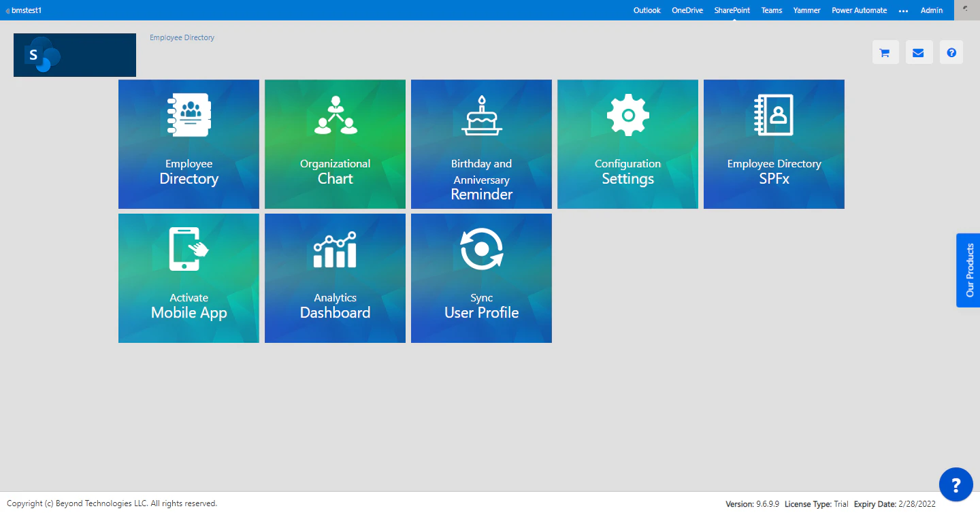Open Teams from the navigation bar

click(771, 10)
